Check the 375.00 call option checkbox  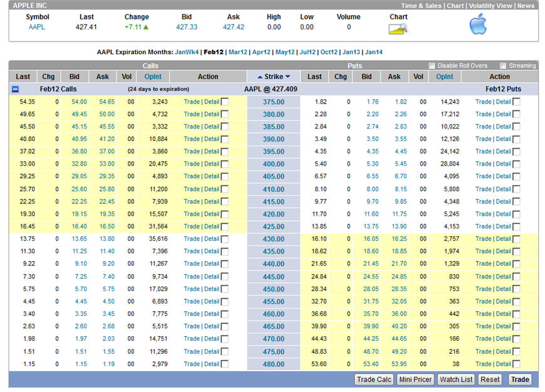pyautogui.click(x=225, y=102)
